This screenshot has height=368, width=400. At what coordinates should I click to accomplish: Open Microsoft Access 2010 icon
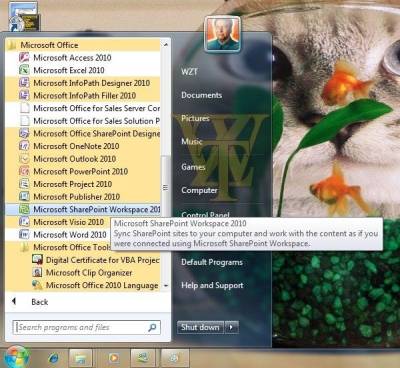24,58
